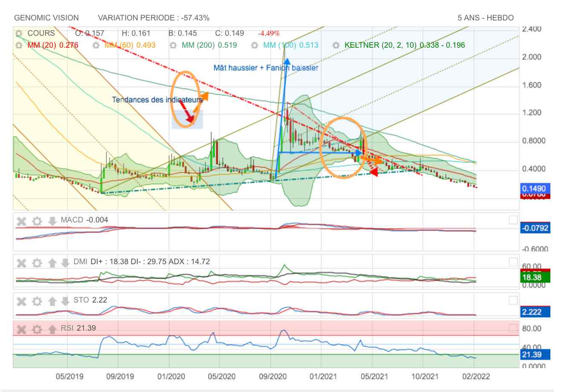Select the MM (20) 0.276 legend

[x=53, y=45]
